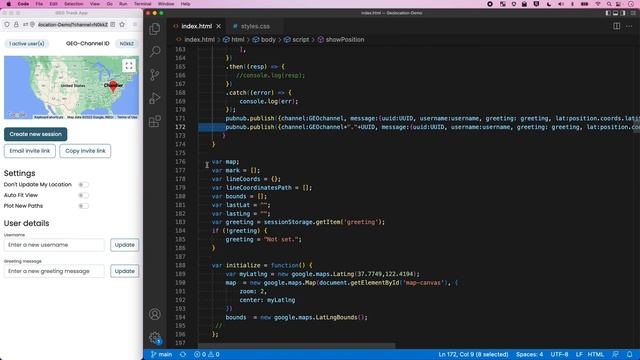Toggle Don't Update My Location switch
This screenshot has width=640, height=360.
83,184
